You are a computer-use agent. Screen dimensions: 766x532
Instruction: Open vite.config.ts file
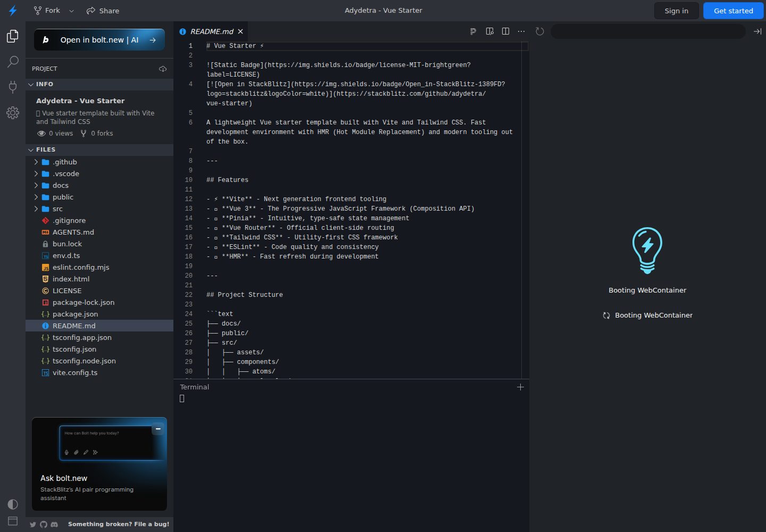tap(99, 373)
